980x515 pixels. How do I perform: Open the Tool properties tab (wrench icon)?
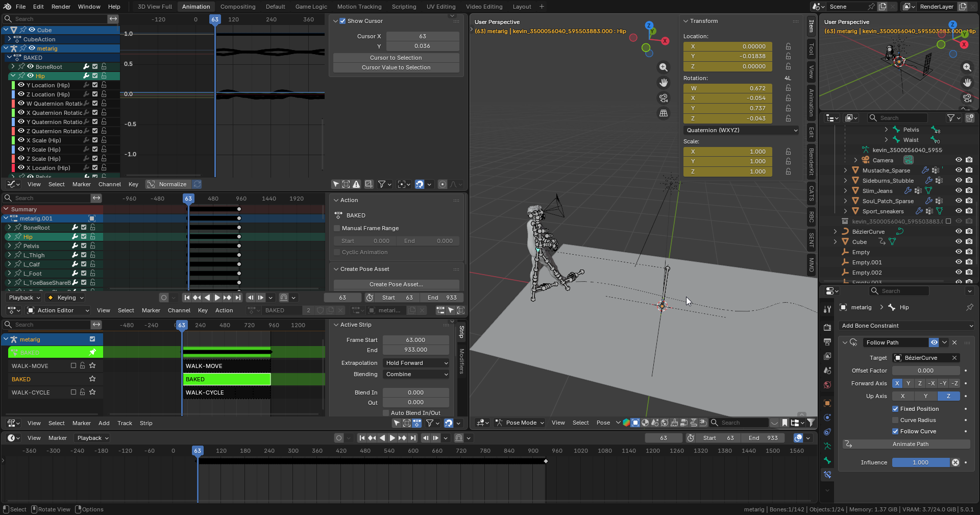click(827, 309)
